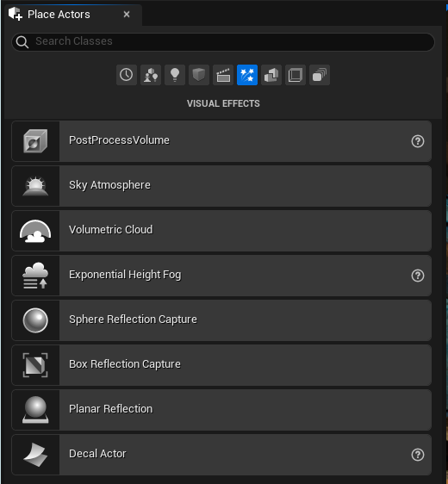The height and width of the screenshot is (484, 448).
Task: Focus the Search Classes field
Action: (223, 42)
